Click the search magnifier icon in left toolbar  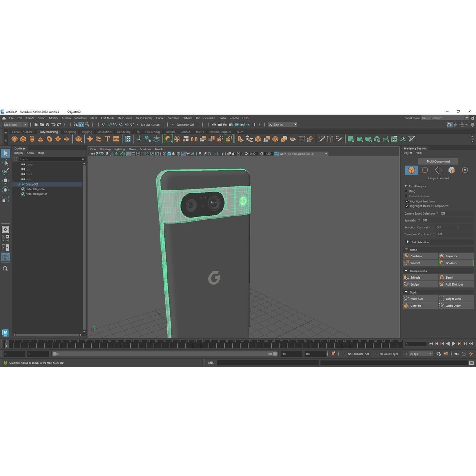[5, 269]
